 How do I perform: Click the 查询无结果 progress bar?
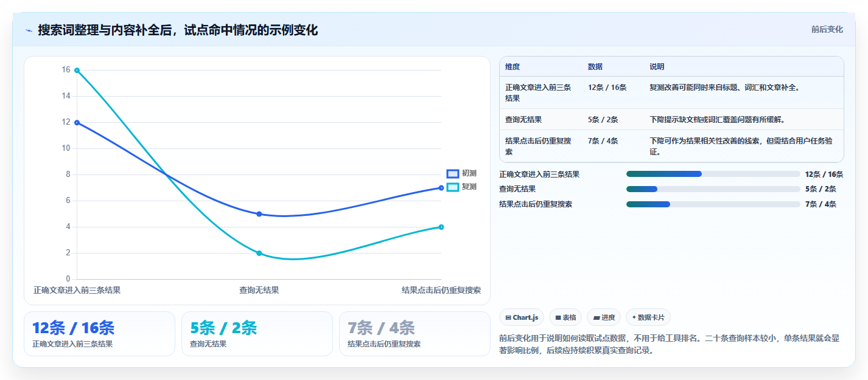[713, 189]
